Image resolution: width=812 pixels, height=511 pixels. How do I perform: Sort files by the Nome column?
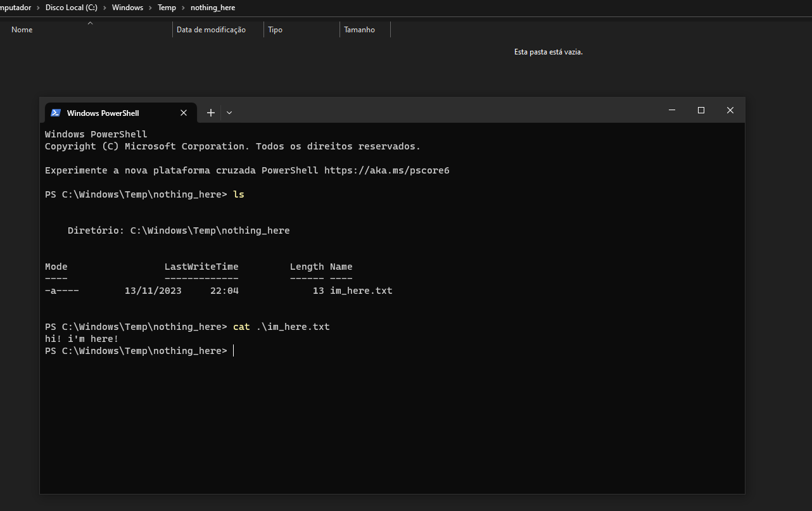(22, 30)
